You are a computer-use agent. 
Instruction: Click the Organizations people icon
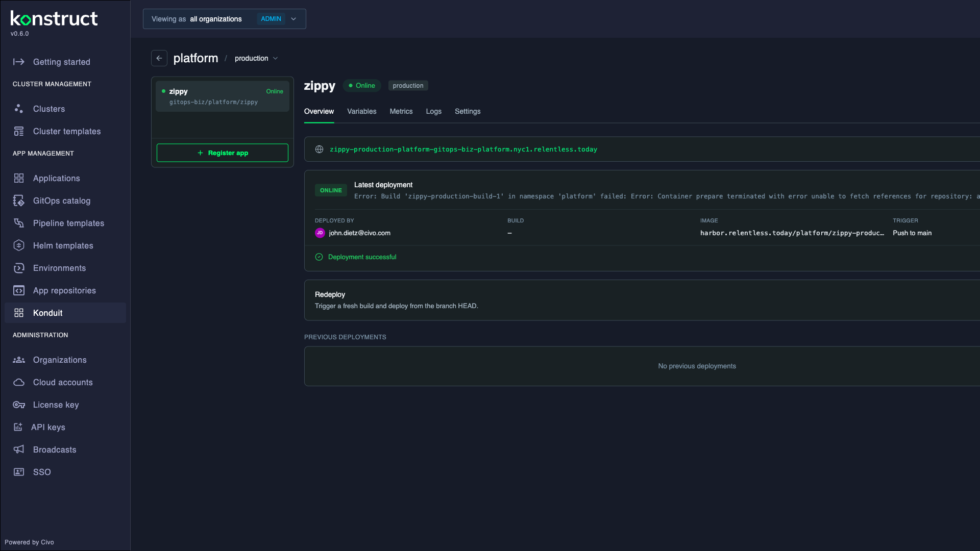click(x=19, y=360)
